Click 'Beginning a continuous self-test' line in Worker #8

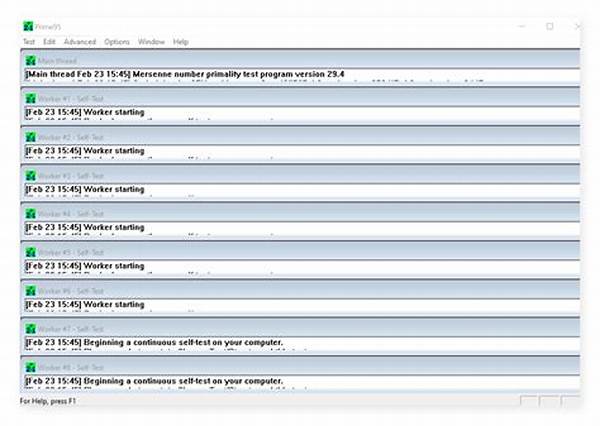(x=154, y=381)
